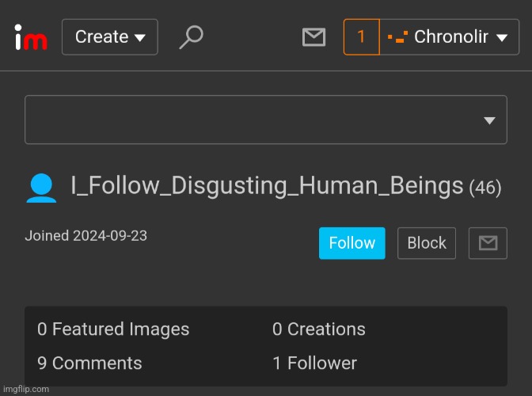Open the 9 Comments list

(89, 363)
